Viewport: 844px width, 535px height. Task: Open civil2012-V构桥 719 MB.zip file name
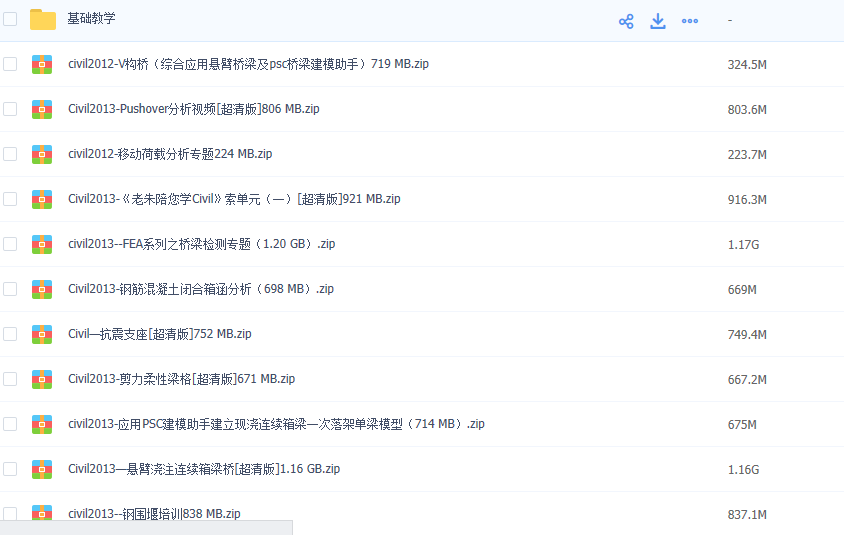[248, 64]
